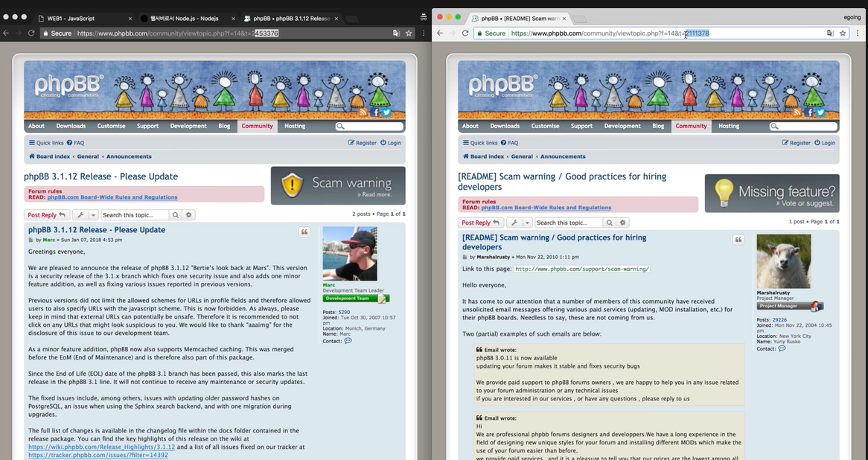
Task: Open tracker.phpbb.com issues filter link
Action: 98,455
